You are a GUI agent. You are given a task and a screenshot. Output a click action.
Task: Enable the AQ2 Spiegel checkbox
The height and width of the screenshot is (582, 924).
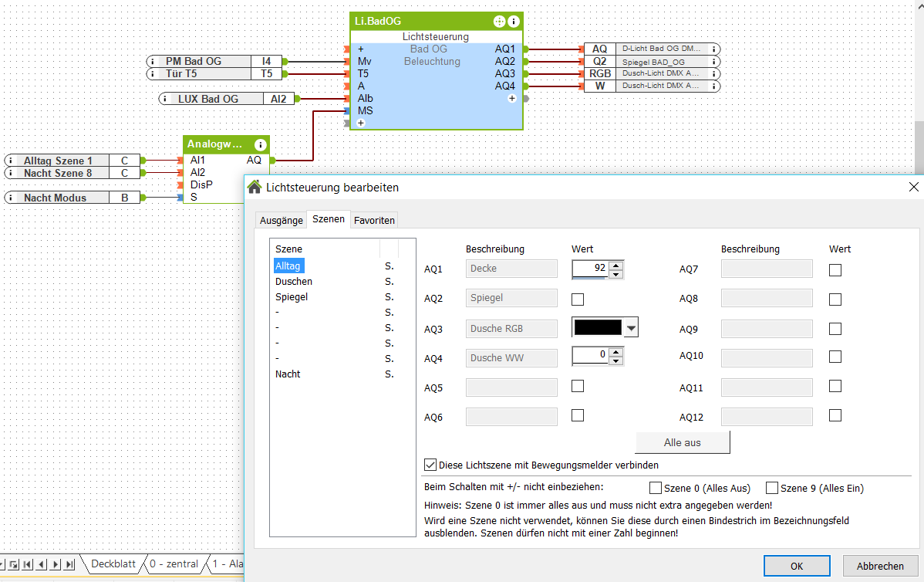click(x=578, y=299)
